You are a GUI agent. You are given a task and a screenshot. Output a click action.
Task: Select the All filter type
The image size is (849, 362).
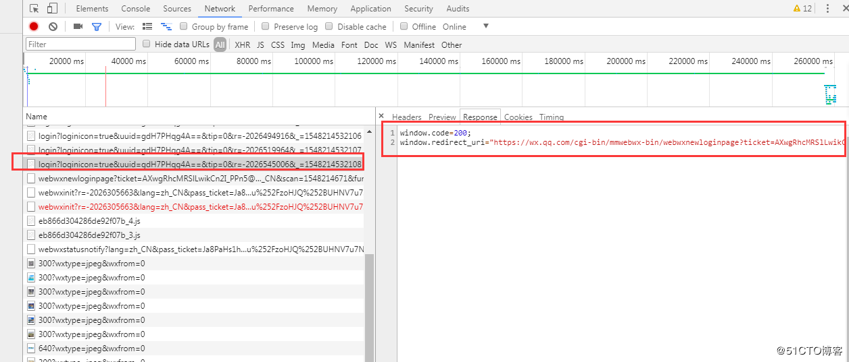click(x=220, y=45)
